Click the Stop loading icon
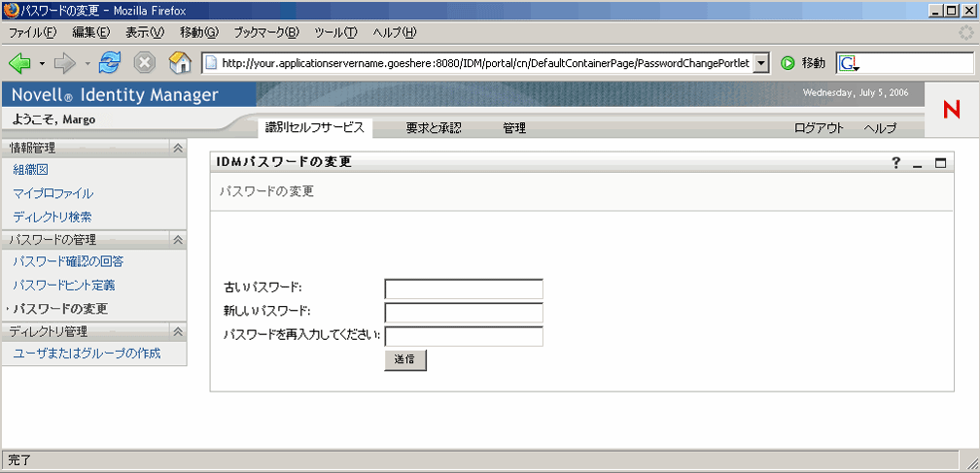 pos(145,63)
